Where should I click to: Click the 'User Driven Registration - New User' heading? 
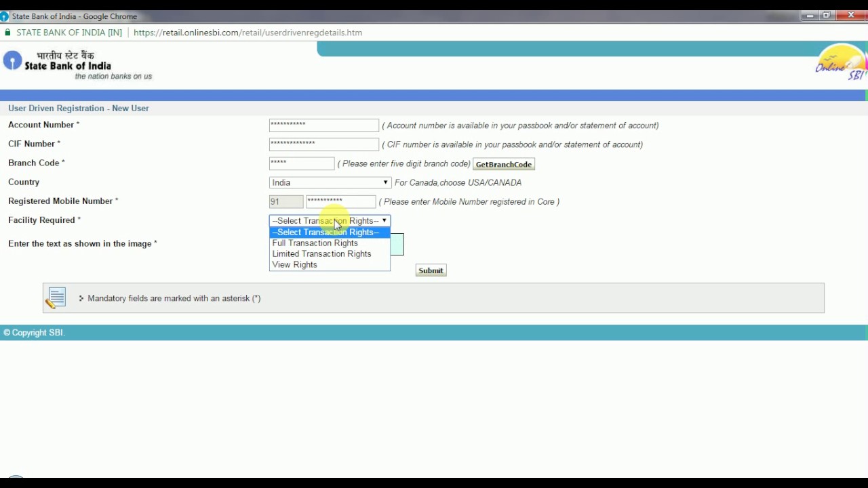click(x=79, y=108)
